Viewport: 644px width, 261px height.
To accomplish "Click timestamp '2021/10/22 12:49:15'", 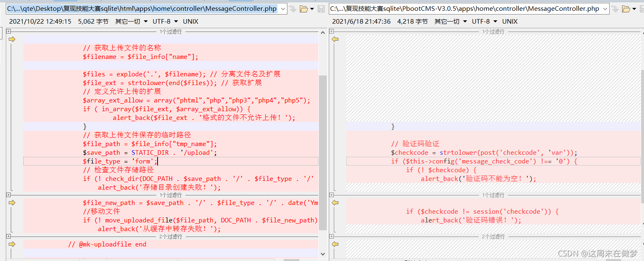I will point(40,21).
